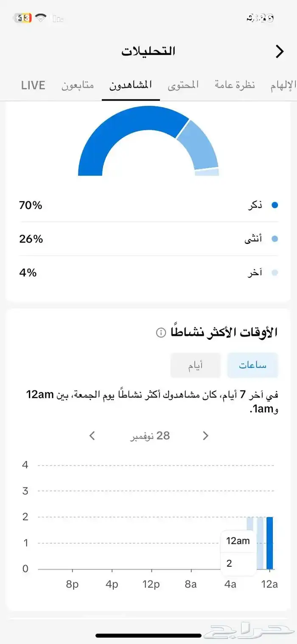297x644 pixels.
Task: Advance to the next day using the left chevron
Action: 92,436
